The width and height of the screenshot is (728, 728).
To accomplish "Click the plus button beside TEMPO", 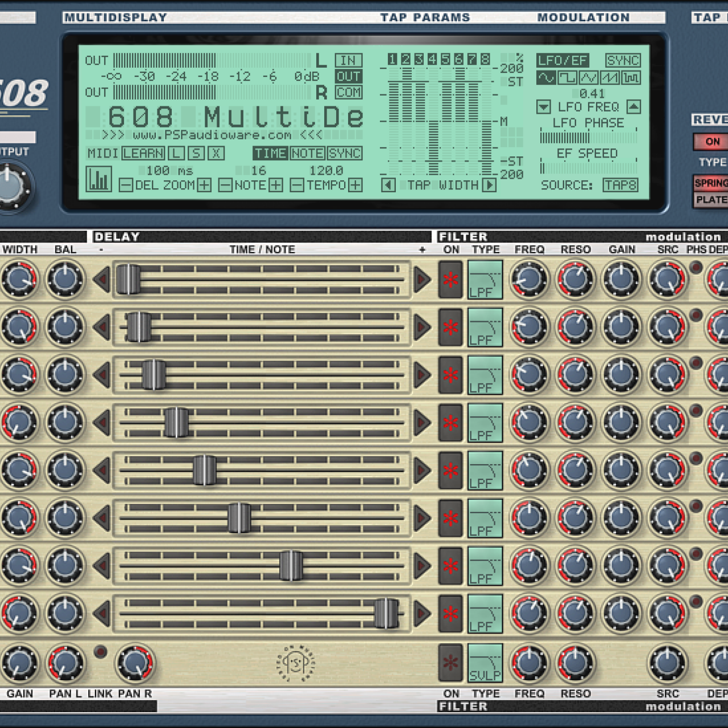I will (355, 185).
